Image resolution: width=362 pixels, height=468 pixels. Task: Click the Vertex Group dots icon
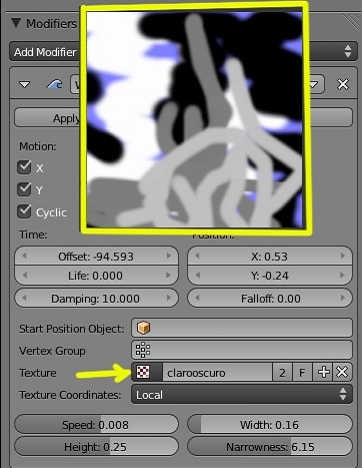click(x=143, y=350)
